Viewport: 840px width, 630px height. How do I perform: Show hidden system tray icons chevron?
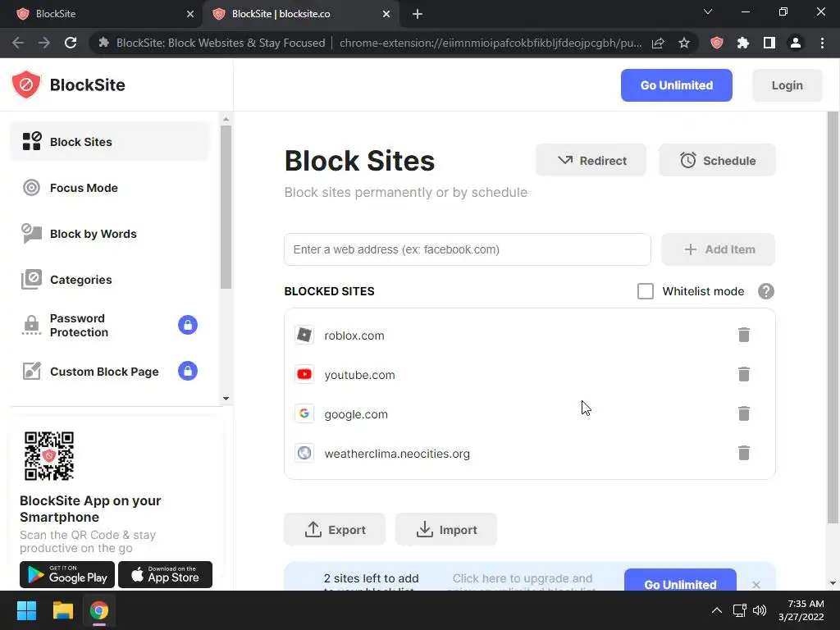point(716,610)
